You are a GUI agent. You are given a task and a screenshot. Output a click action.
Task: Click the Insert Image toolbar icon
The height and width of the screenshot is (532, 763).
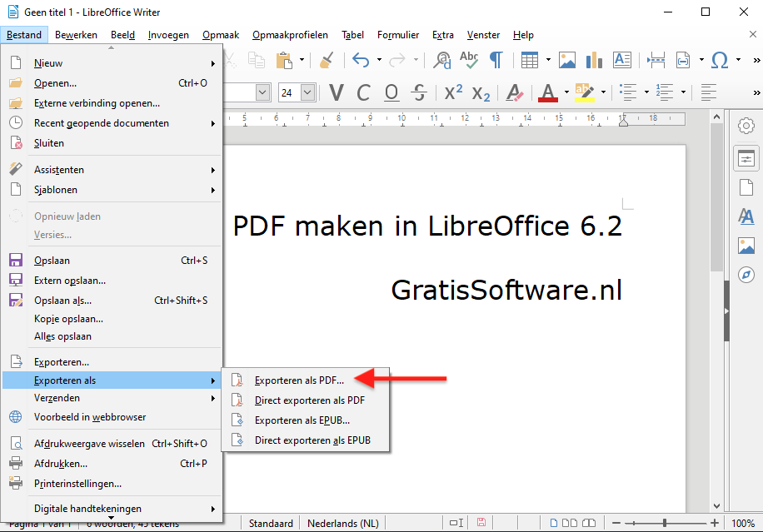tap(567, 60)
